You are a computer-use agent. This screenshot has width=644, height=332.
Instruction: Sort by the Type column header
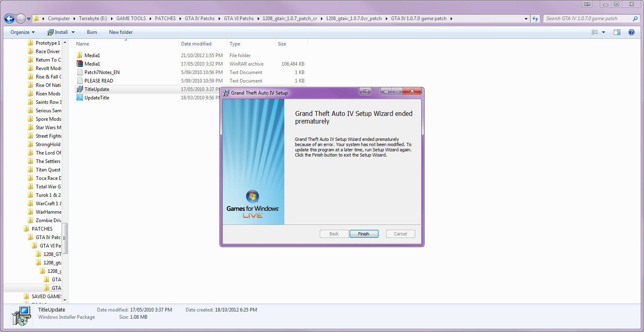pos(235,44)
